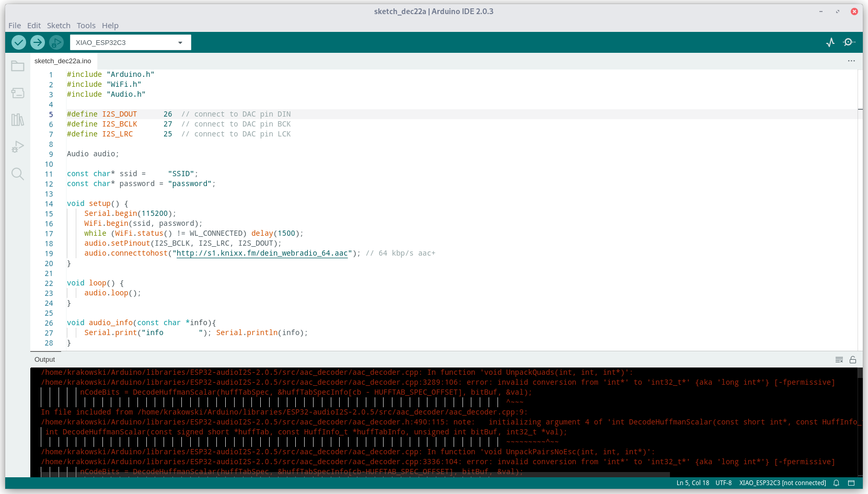The image size is (868, 494).
Task: Upload the sketch with the arrow icon
Action: [x=37, y=42]
